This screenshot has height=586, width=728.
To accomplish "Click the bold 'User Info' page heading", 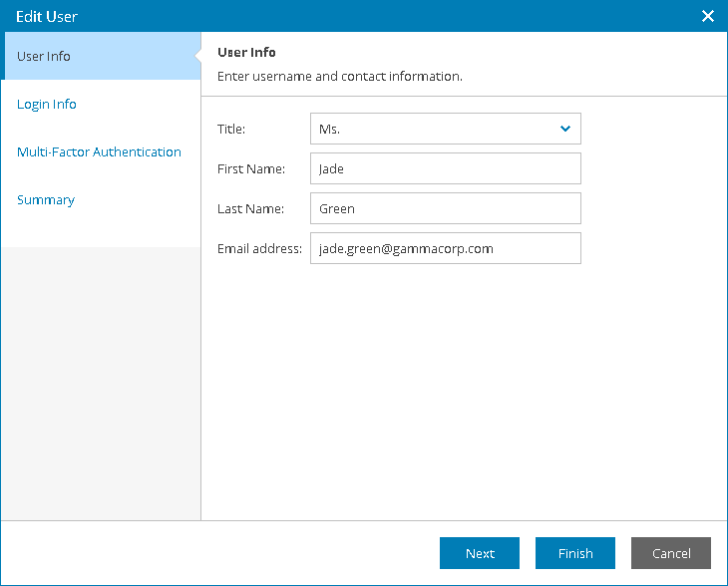I will tap(246, 52).
